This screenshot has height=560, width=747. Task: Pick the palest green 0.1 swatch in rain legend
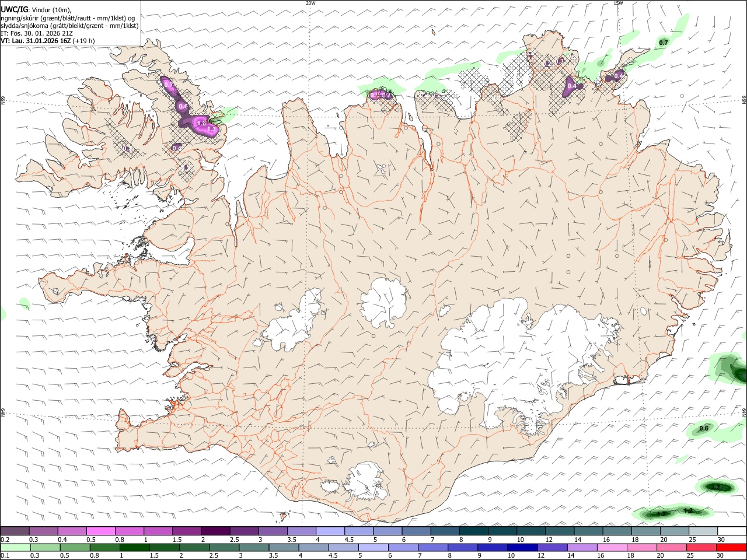pos(15,547)
